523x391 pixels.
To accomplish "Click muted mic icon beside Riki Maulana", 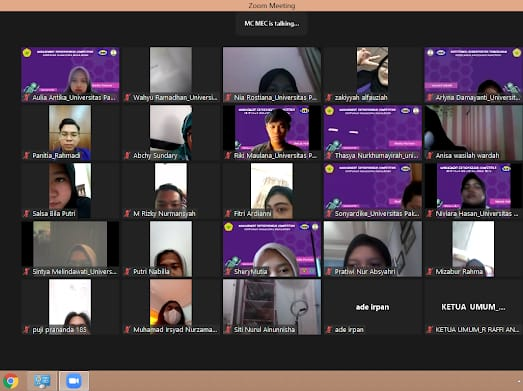I will tap(228, 155).
